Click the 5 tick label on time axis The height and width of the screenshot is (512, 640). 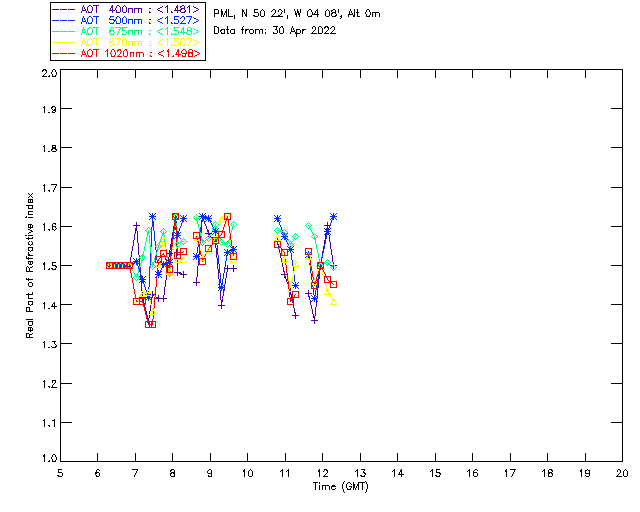(x=60, y=472)
